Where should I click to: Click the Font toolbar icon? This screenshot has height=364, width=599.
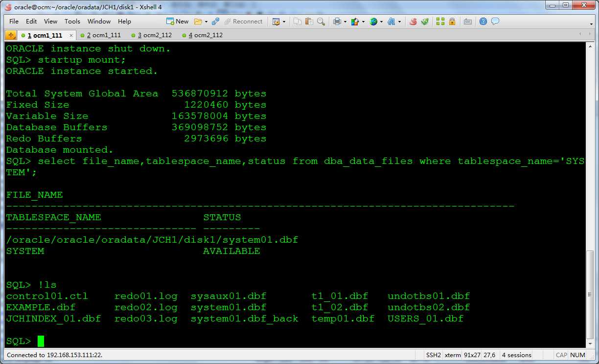(391, 22)
